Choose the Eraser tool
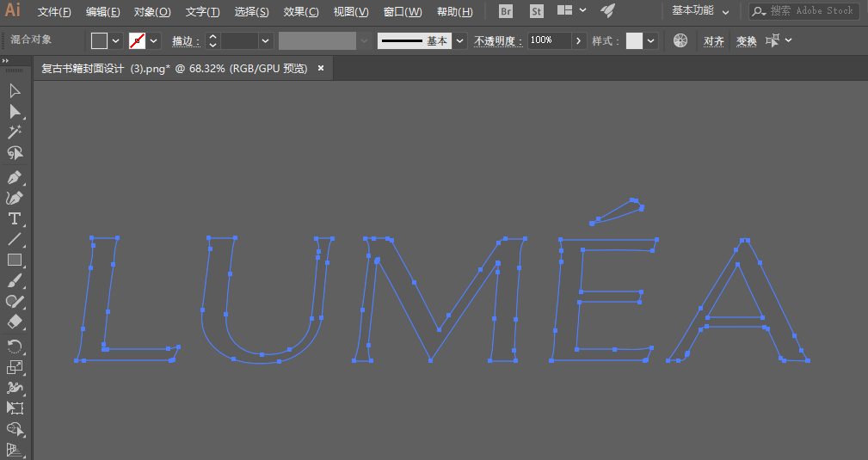The height and width of the screenshot is (460, 868). point(15,322)
